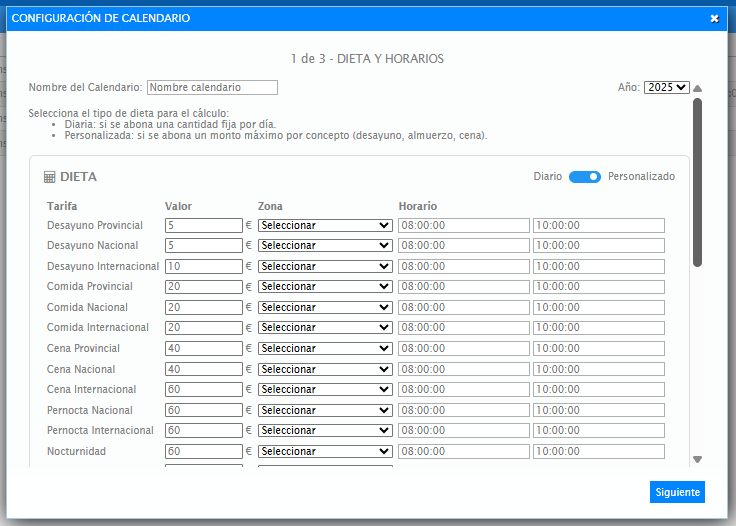Click the DIETA calendar grid icon
Viewport: 736px width, 526px height.
pyautogui.click(x=49, y=177)
